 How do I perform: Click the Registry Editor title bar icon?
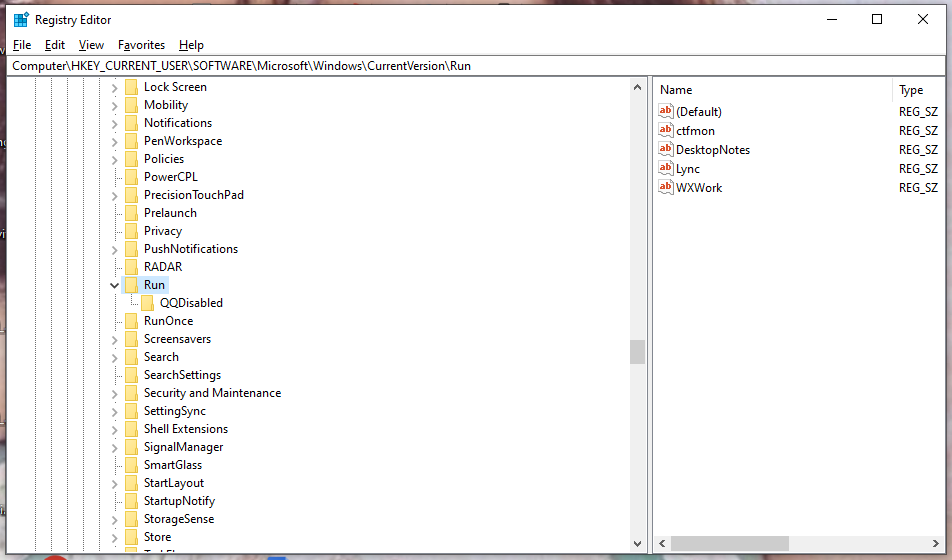tap(21, 19)
